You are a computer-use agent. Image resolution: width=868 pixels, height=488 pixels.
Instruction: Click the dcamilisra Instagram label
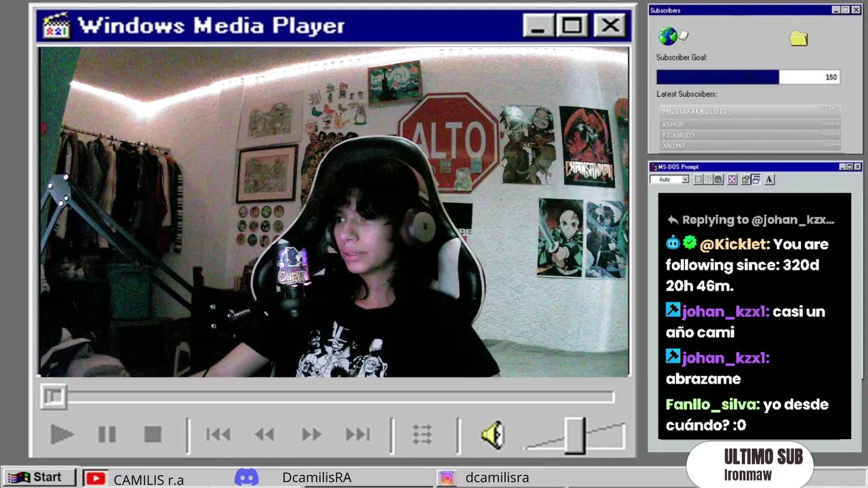pos(497,478)
